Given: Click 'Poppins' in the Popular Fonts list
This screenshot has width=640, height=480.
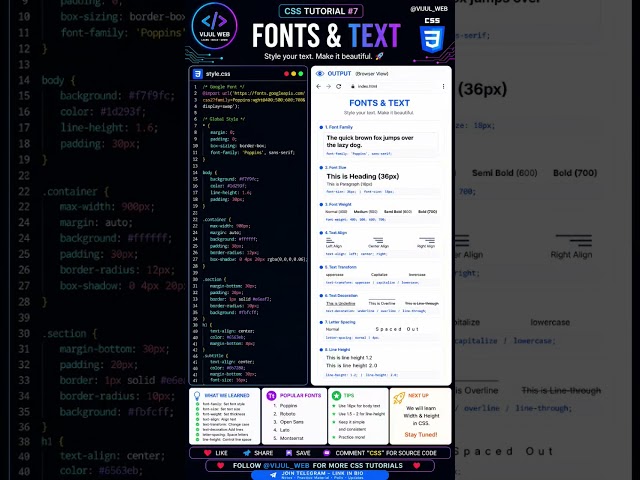Looking at the screenshot, I should (x=289, y=406).
